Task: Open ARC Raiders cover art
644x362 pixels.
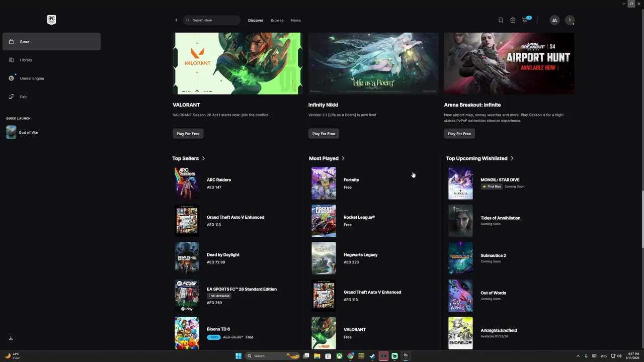Action: 187,184
